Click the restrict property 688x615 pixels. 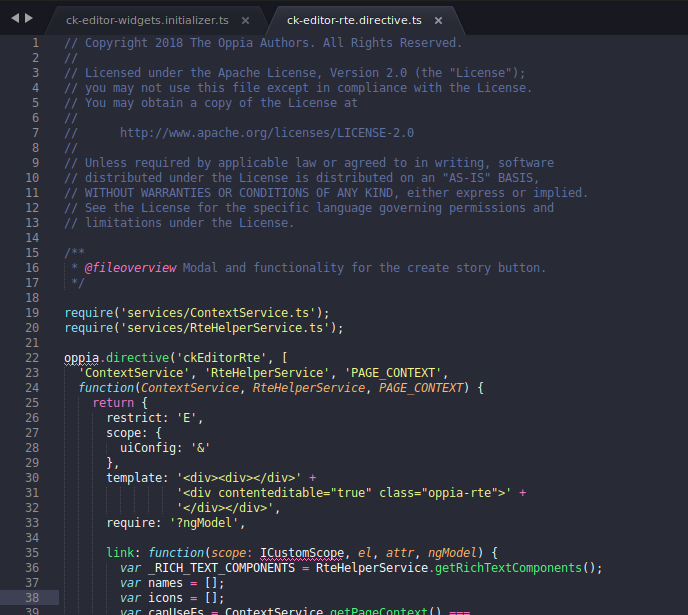tap(134, 418)
